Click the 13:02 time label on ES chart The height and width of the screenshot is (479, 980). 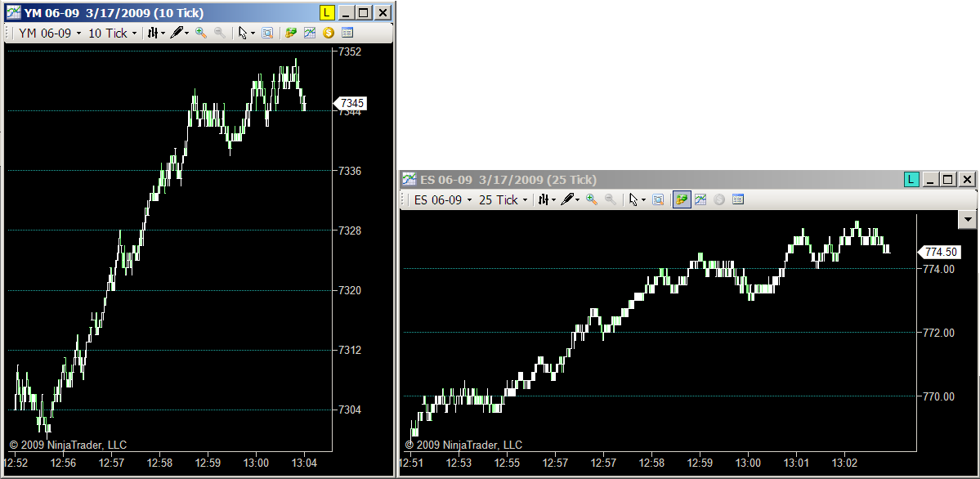tap(844, 463)
